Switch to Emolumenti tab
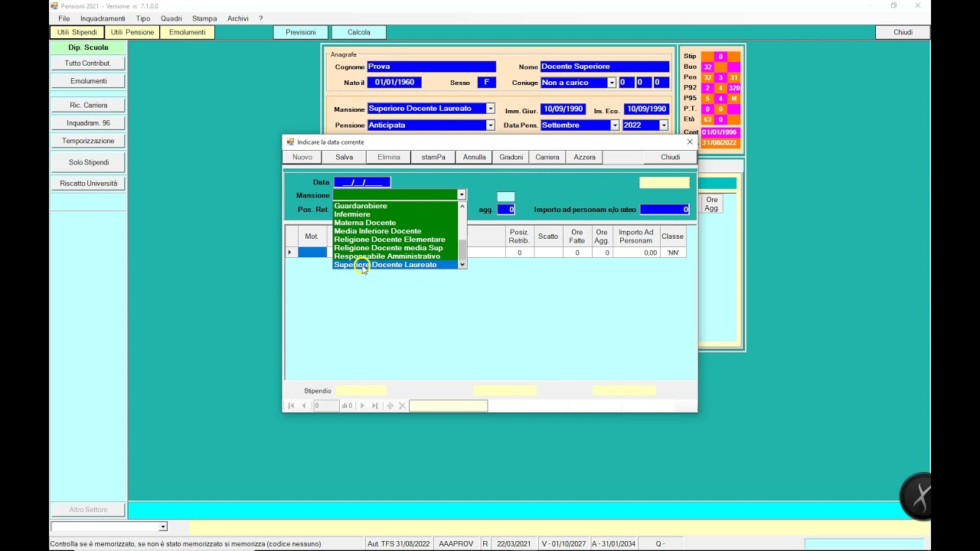 tap(188, 32)
